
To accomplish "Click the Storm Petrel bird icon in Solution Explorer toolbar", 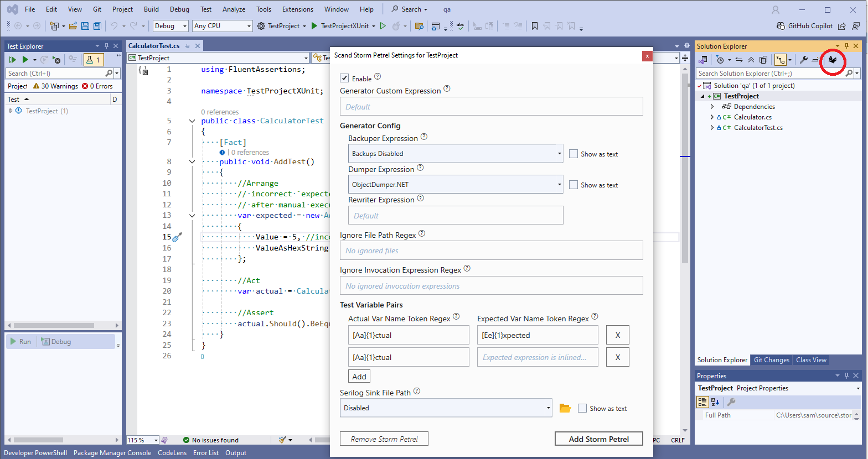I will coord(832,60).
